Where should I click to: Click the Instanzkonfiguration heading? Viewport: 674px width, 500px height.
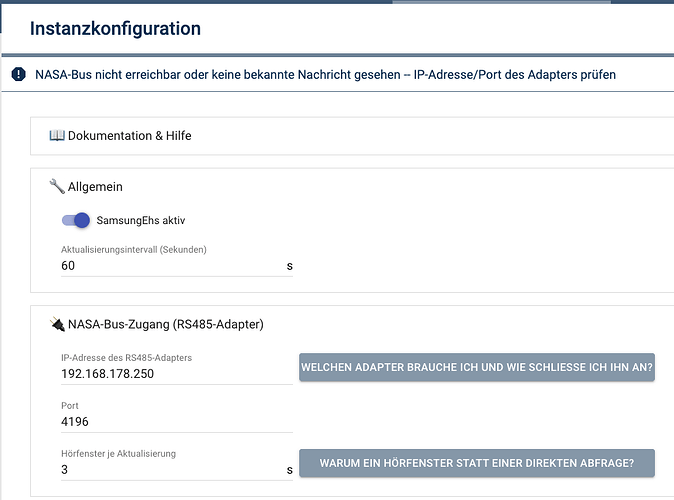click(x=115, y=29)
